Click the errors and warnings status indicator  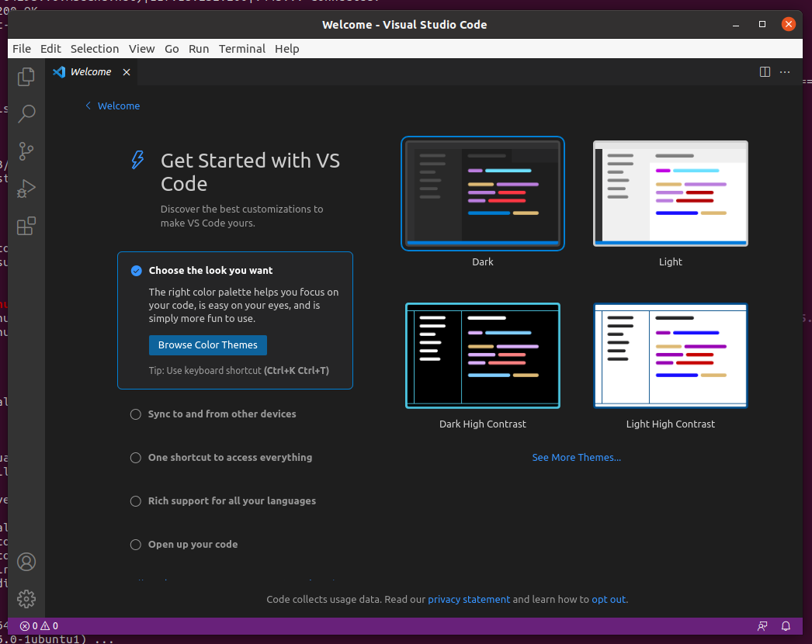[x=39, y=626]
